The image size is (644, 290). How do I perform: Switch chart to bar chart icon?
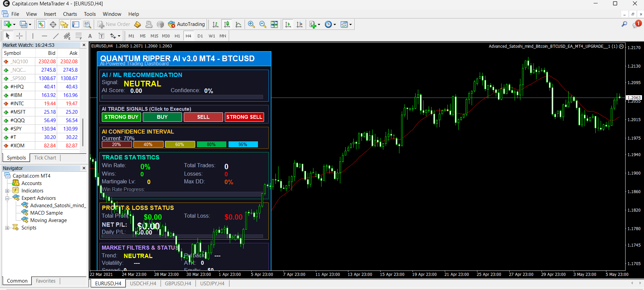pyautogui.click(x=215, y=24)
